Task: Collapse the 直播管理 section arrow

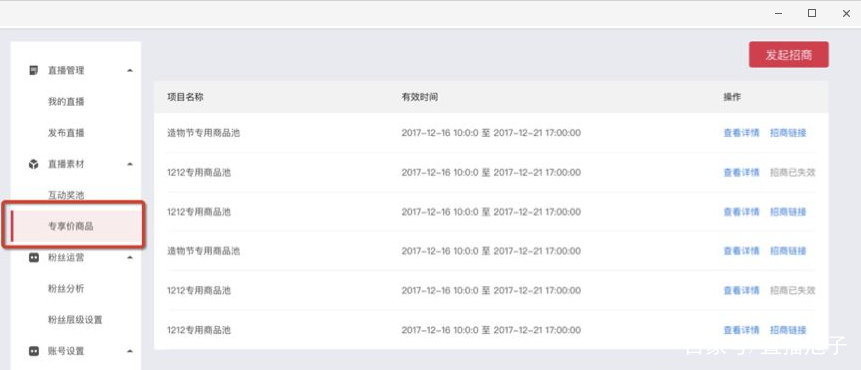Action: point(130,70)
